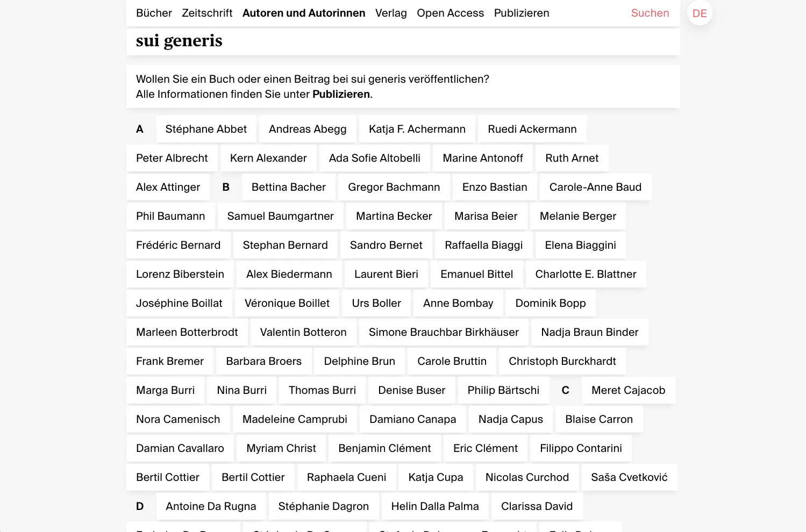Click Philip Bärtschi

point(503,390)
